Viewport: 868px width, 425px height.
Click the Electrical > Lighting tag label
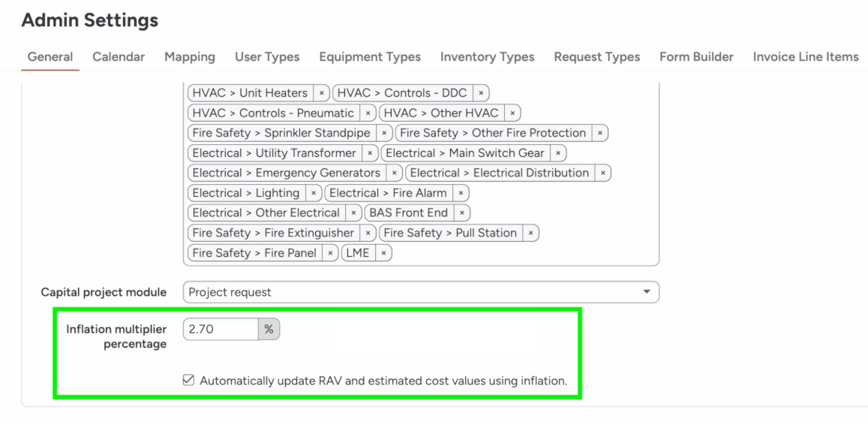coord(246,193)
